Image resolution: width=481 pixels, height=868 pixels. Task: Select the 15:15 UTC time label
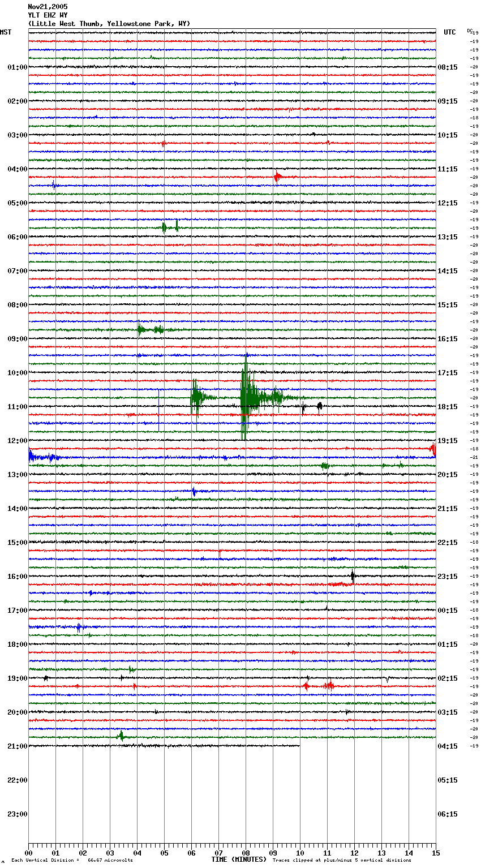coord(448,305)
